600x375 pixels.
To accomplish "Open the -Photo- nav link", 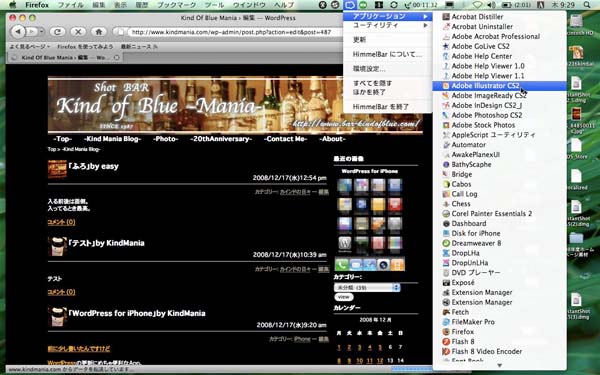I will pos(166,139).
